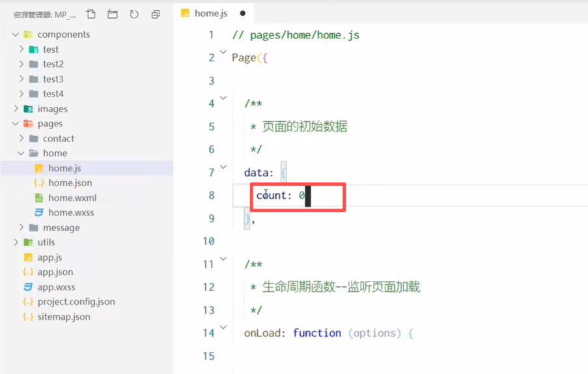Expand the utils folder chevron
This screenshot has height=374, width=588.
click(16, 242)
